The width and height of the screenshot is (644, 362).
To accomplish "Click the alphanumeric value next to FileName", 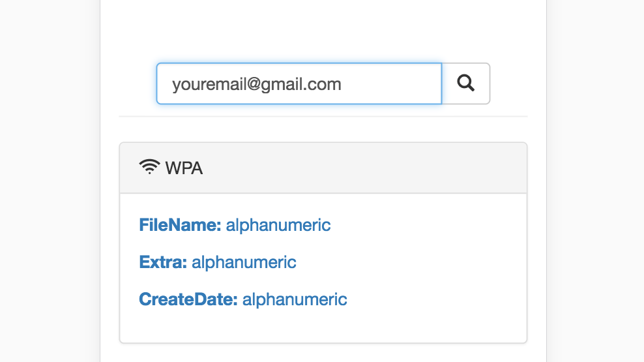I will 278,225.
